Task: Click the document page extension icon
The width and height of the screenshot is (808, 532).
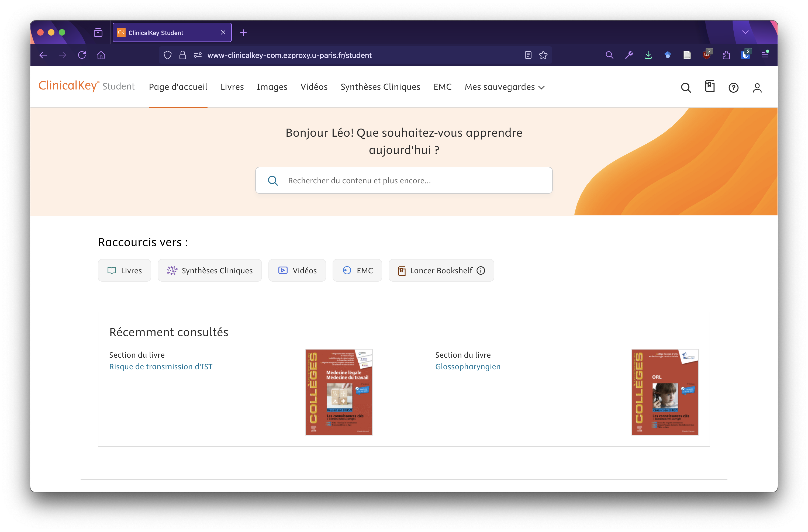Action: point(687,55)
